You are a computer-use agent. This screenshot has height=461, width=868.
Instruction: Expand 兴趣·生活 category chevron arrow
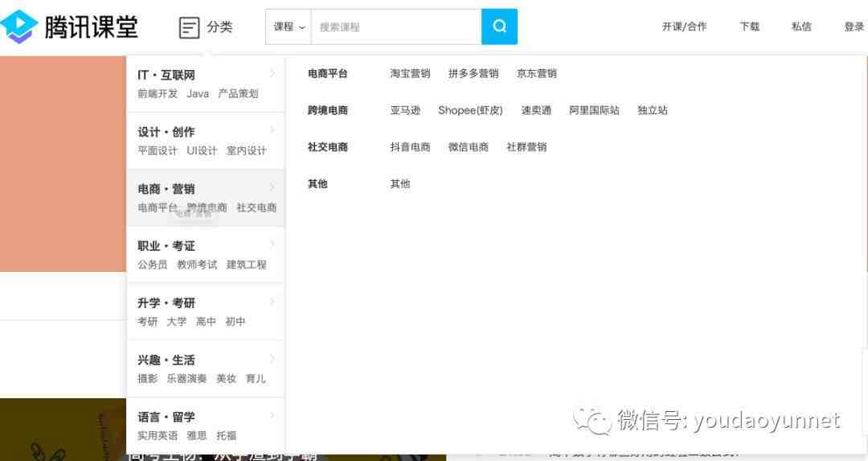click(272, 359)
